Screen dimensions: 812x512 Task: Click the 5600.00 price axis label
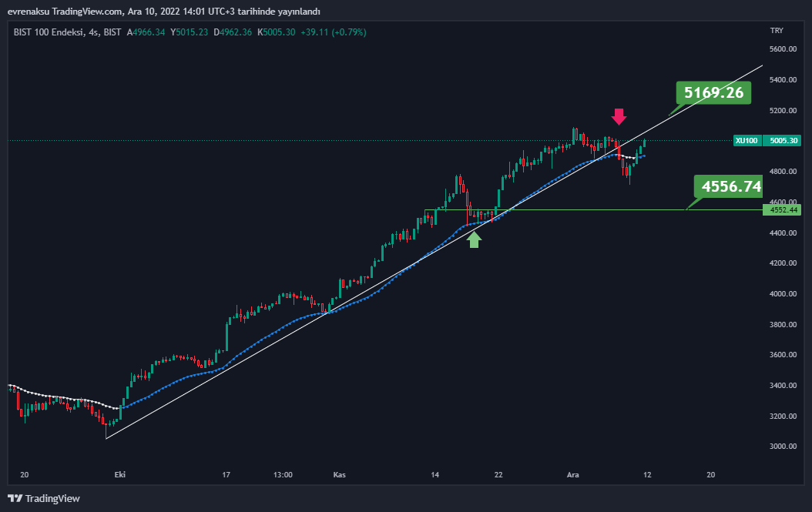click(783, 49)
